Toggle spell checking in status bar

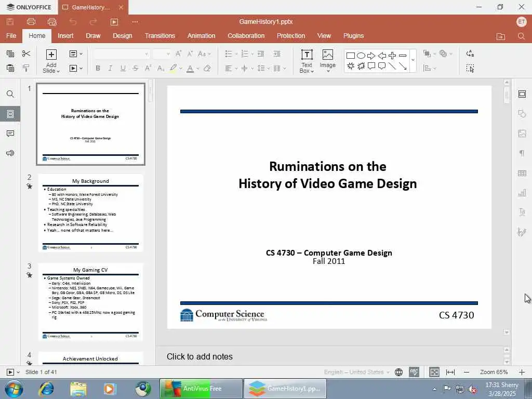coord(414,372)
